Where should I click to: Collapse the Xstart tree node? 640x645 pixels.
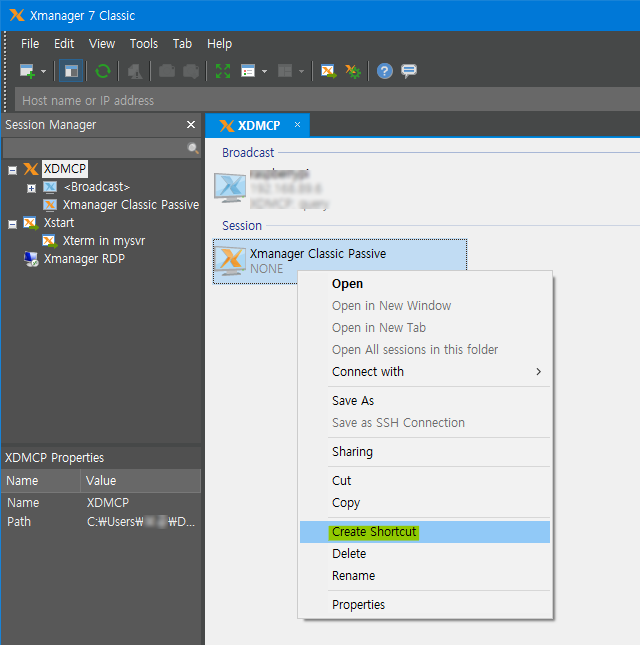[x=12, y=223]
